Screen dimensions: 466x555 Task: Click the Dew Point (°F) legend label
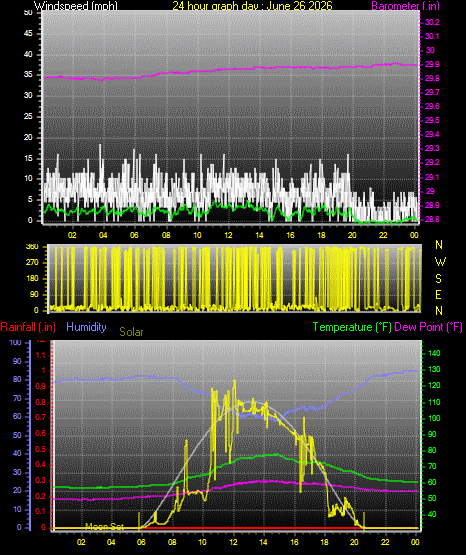(x=428, y=327)
